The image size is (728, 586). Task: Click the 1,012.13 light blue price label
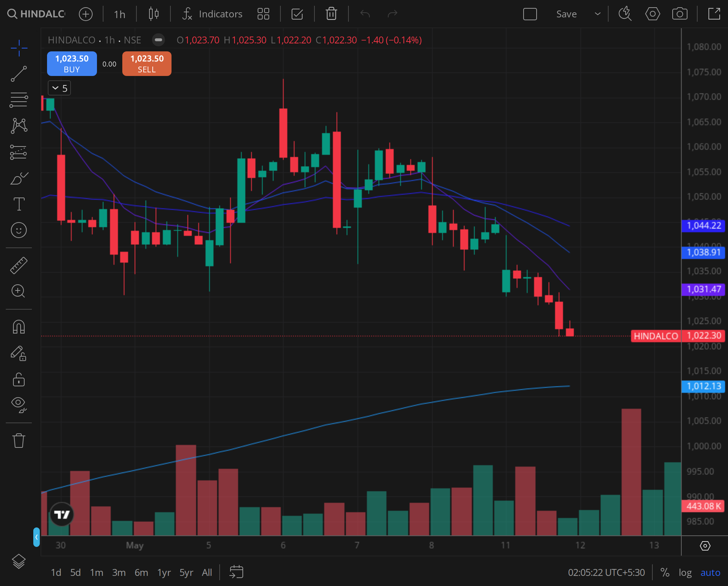pyautogui.click(x=704, y=386)
